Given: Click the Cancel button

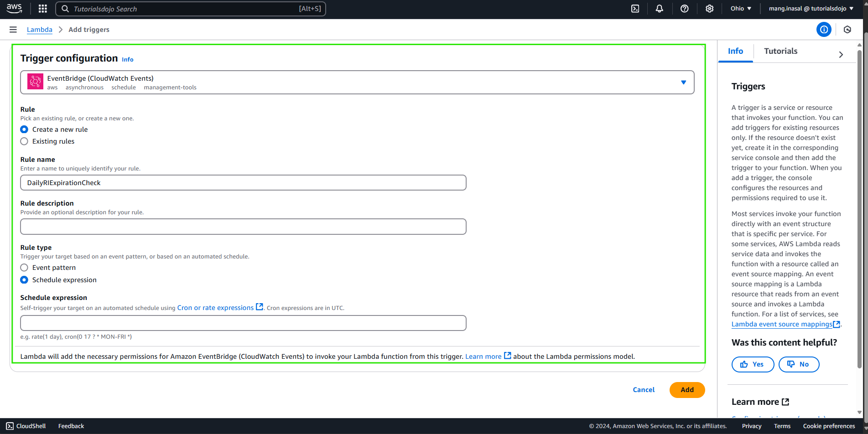Looking at the screenshot, I should pyautogui.click(x=644, y=390).
